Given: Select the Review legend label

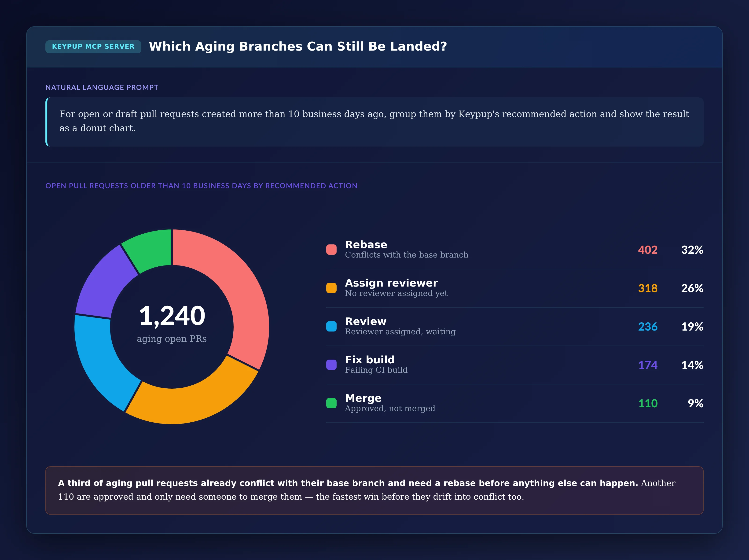Looking at the screenshot, I should coord(366,321).
